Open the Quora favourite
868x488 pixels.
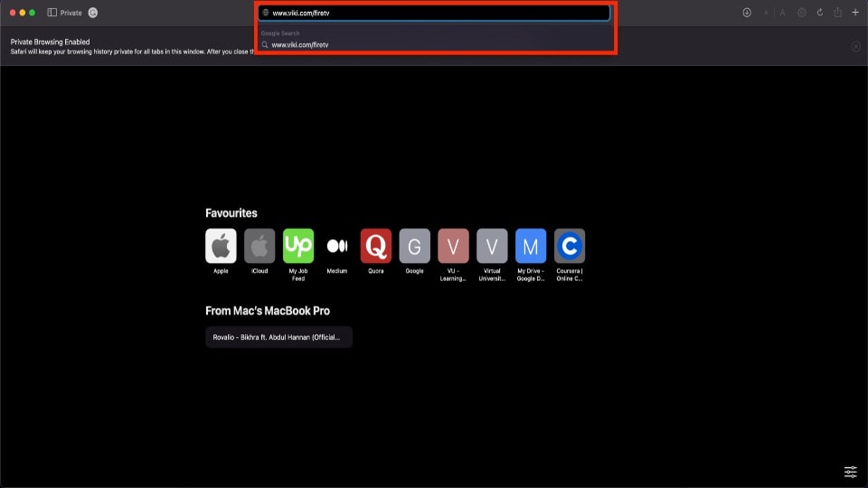click(x=376, y=246)
